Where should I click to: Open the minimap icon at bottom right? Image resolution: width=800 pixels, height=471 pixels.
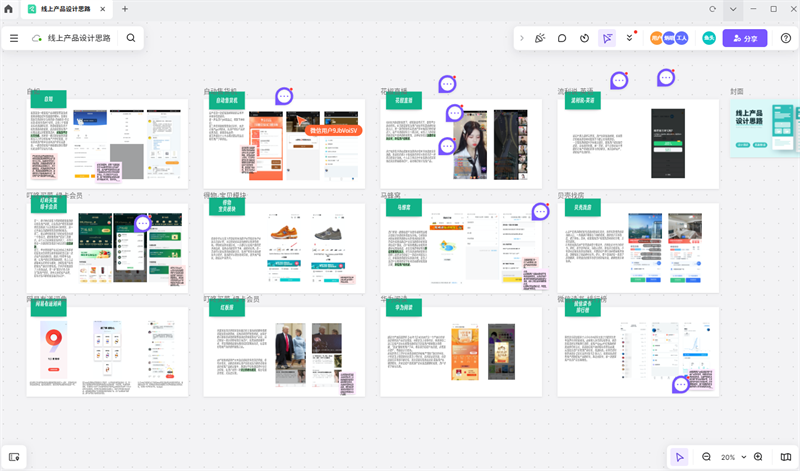coord(785,457)
